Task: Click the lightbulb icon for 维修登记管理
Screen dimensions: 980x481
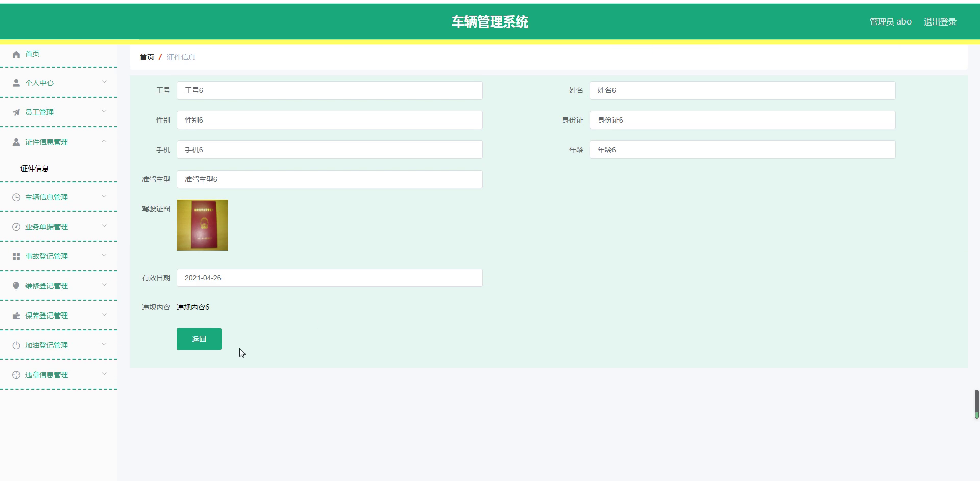Action: (x=16, y=286)
